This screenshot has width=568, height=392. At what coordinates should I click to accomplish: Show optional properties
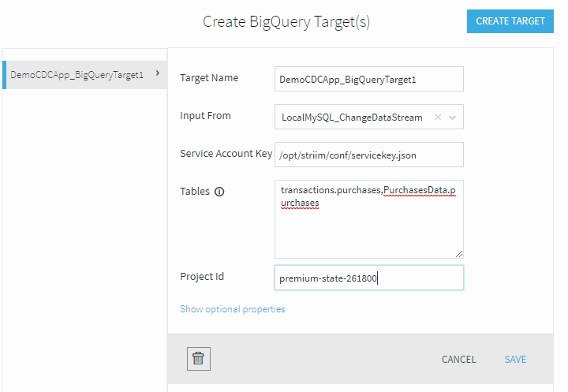232,309
